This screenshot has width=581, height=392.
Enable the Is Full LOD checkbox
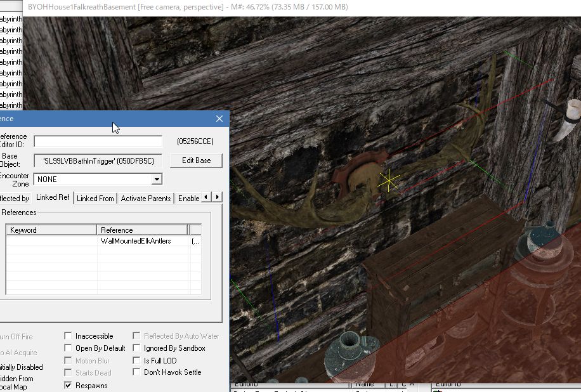[136, 360]
